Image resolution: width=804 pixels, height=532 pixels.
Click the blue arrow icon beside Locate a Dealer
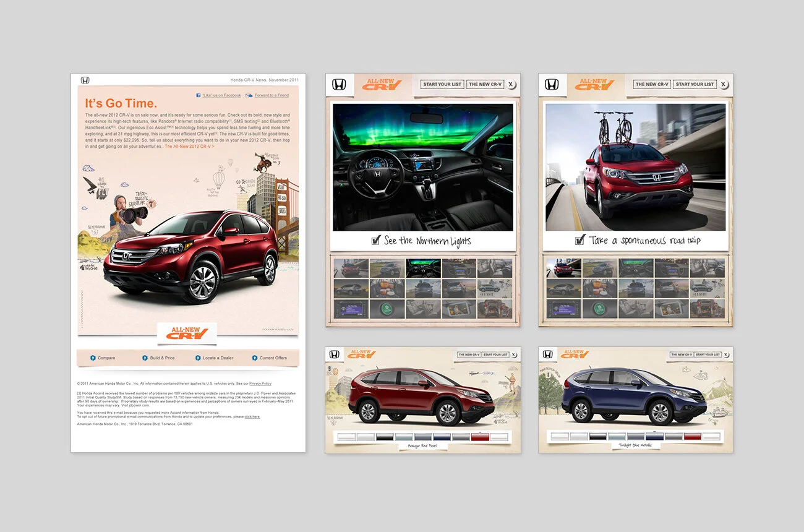tap(198, 358)
